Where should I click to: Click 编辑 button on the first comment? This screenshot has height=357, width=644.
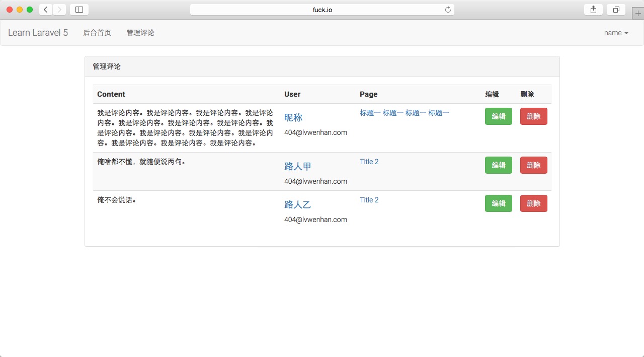coord(498,116)
